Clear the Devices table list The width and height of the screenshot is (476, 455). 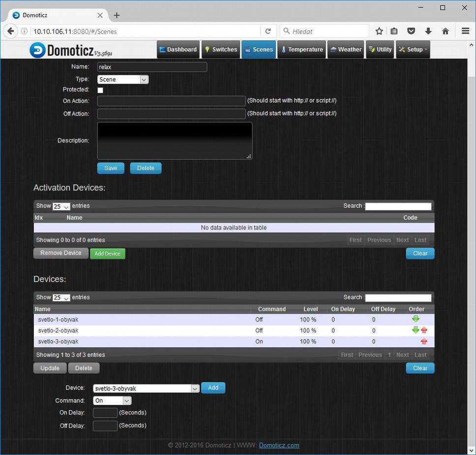tap(420, 368)
